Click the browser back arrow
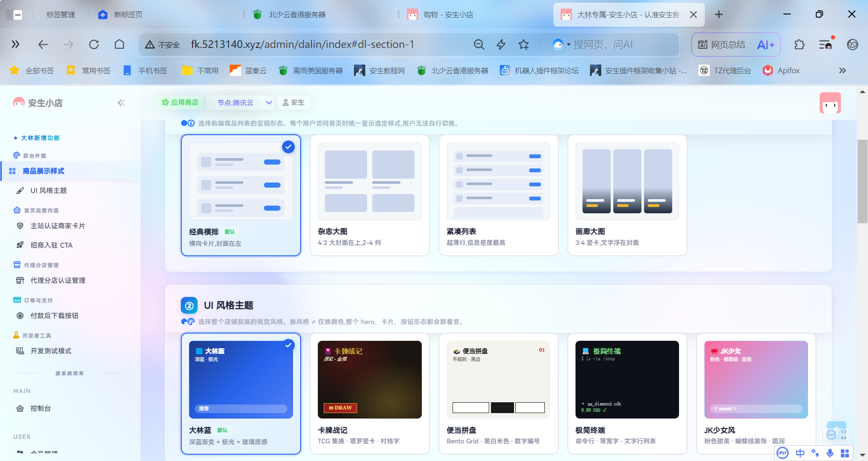Image resolution: width=868 pixels, height=461 pixels. click(43, 44)
